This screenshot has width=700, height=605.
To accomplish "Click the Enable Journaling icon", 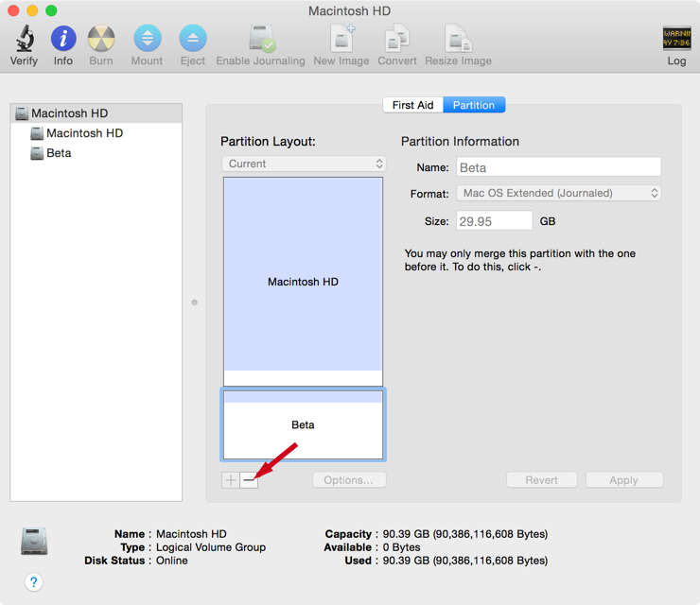I will pyautogui.click(x=262, y=39).
